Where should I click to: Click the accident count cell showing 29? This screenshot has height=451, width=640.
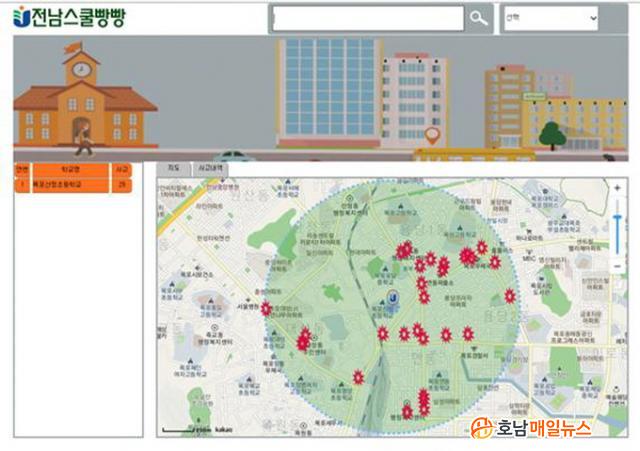[121, 185]
